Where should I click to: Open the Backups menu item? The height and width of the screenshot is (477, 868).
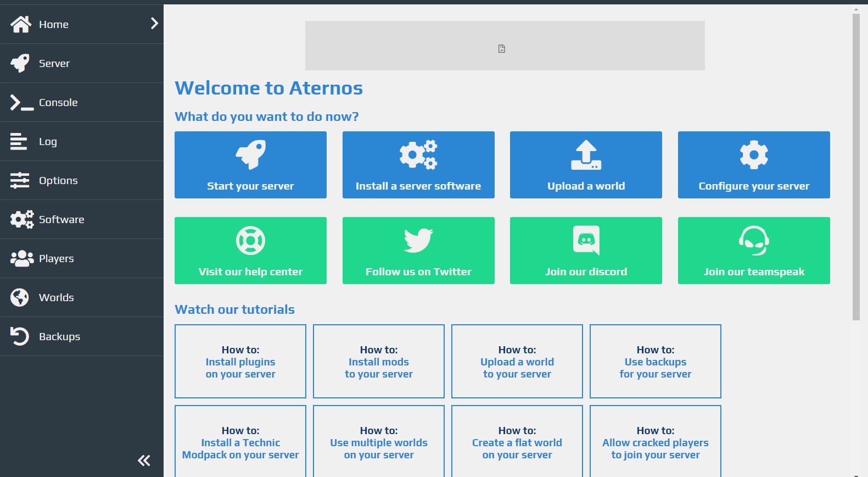[x=82, y=336]
